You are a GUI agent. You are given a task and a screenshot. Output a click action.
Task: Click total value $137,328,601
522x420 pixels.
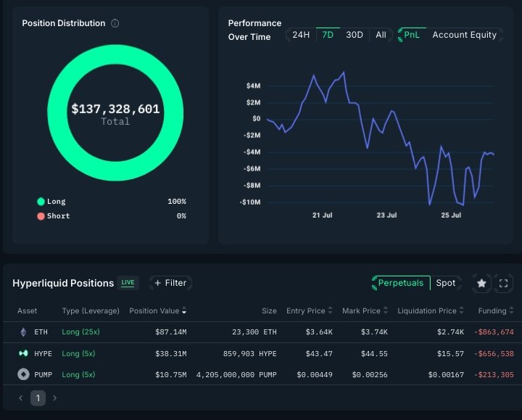(x=115, y=109)
